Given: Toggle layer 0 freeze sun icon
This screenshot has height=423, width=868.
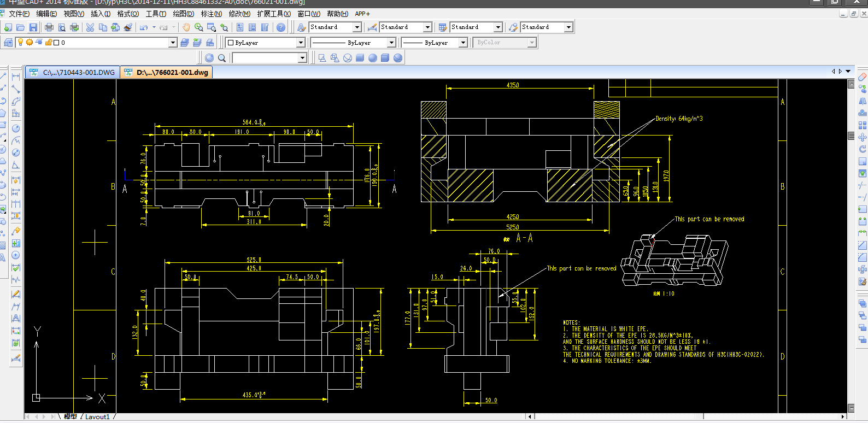Looking at the screenshot, I should pyautogui.click(x=30, y=43).
